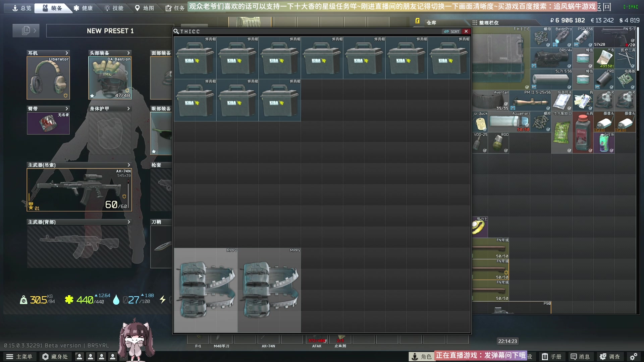Open the 技能 skills tab
The height and width of the screenshot is (362, 644).
[x=114, y=8]
